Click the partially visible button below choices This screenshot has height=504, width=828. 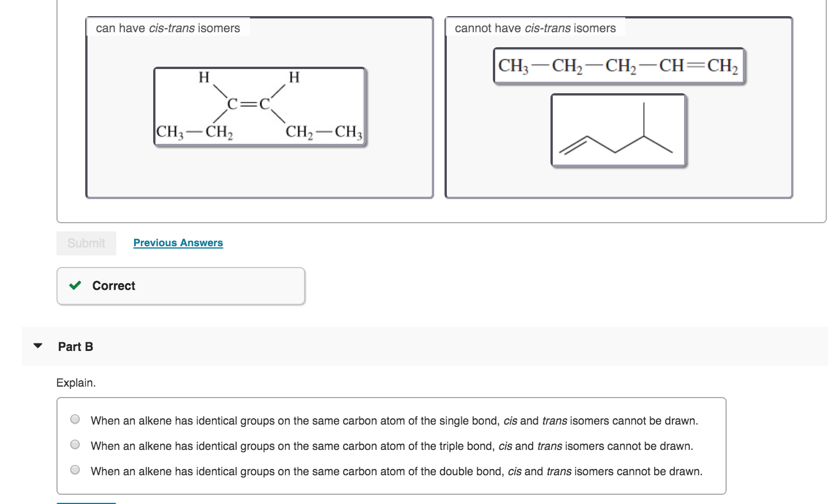(x=85, y=502)
